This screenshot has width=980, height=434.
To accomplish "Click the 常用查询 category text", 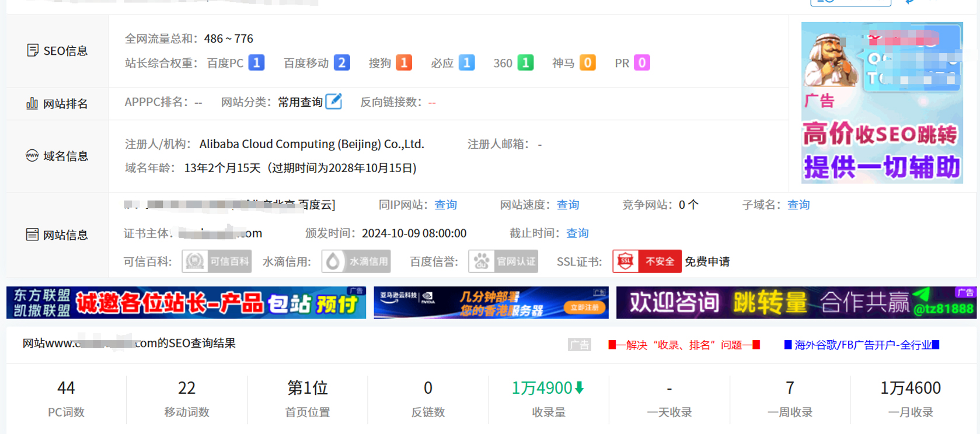I will click(300, 102).
